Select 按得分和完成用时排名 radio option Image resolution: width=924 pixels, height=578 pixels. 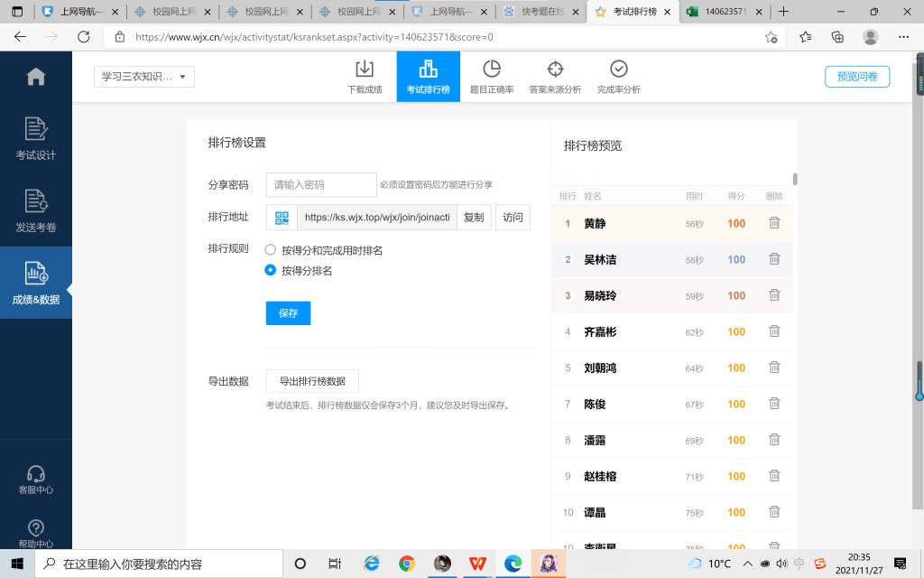pos(271,250)
